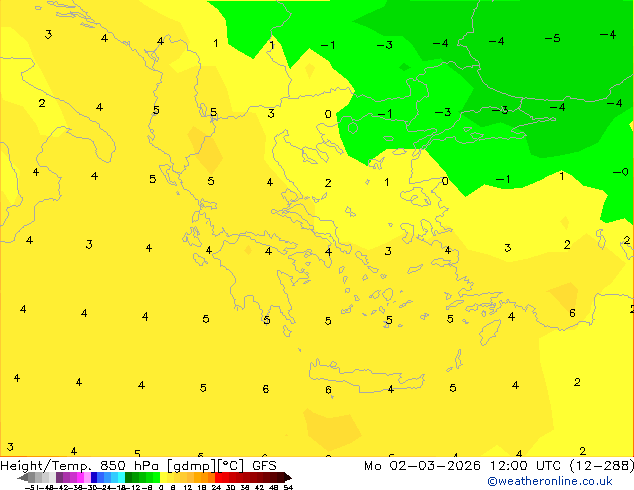Click the [°C] unit label in title

231,466
